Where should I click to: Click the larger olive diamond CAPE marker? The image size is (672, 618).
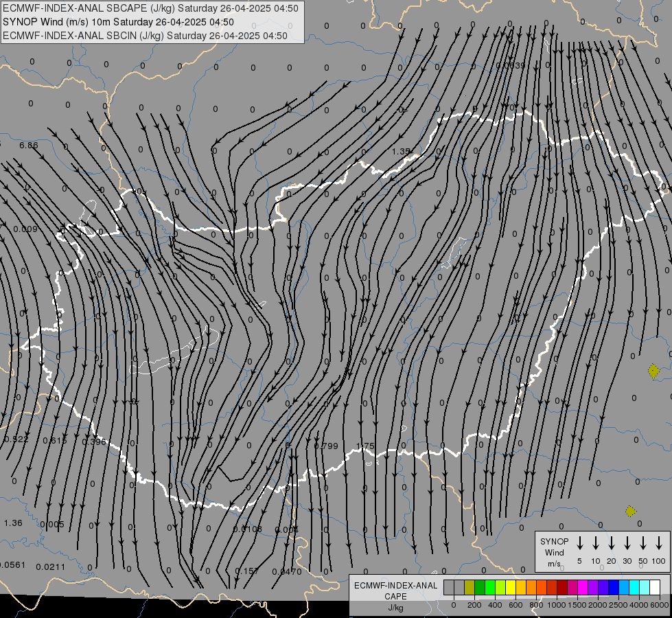tap(653, 371)
